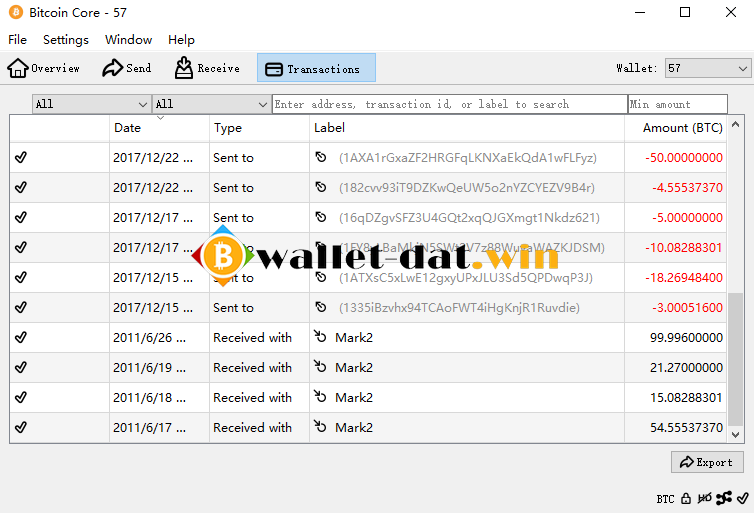Click the Export button

click(707, 462)
